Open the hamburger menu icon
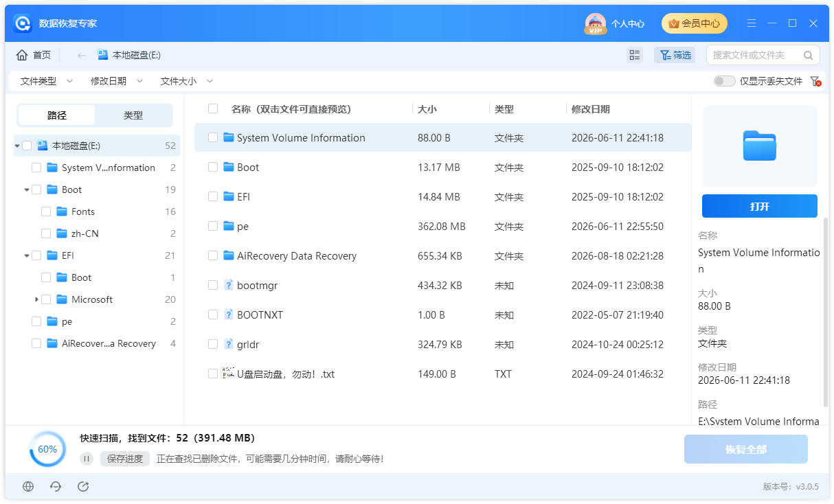 pyautogui.click(x=752, y=23)
